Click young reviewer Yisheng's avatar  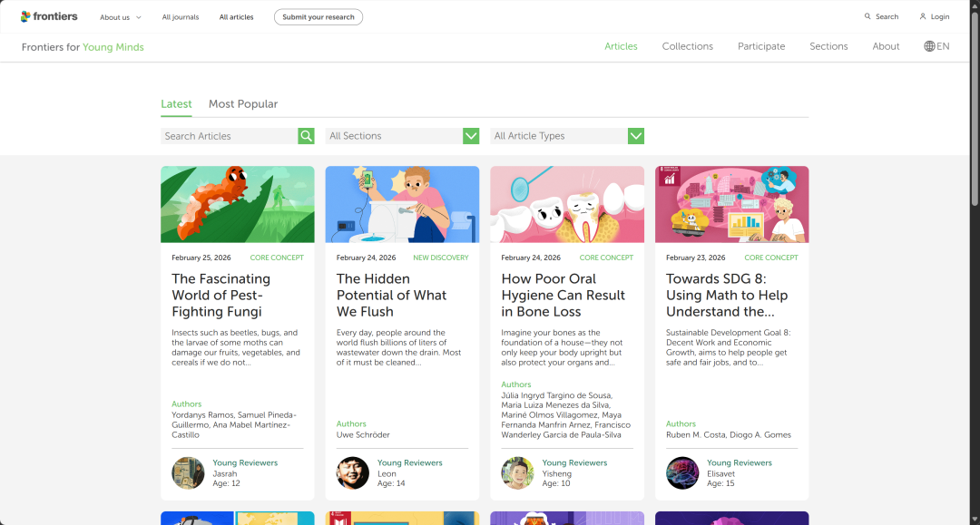point(518,472)
